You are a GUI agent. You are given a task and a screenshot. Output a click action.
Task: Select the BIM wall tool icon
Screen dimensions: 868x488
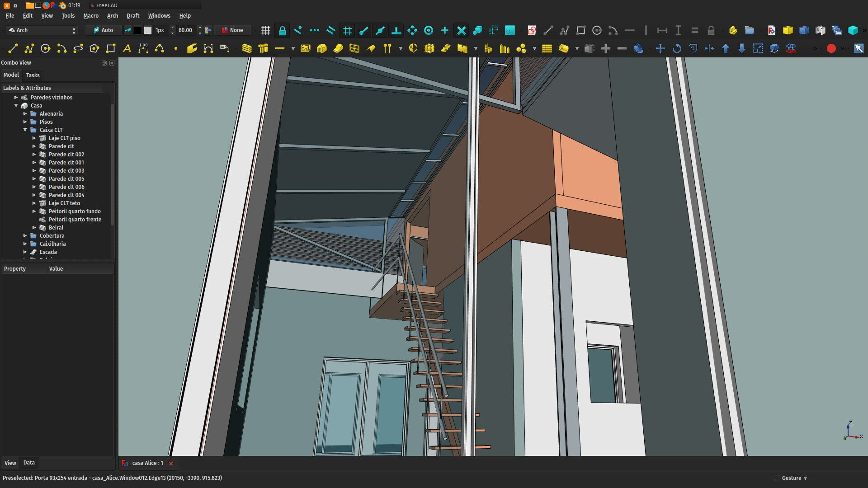pyautogui.click(x=247, y=48)
